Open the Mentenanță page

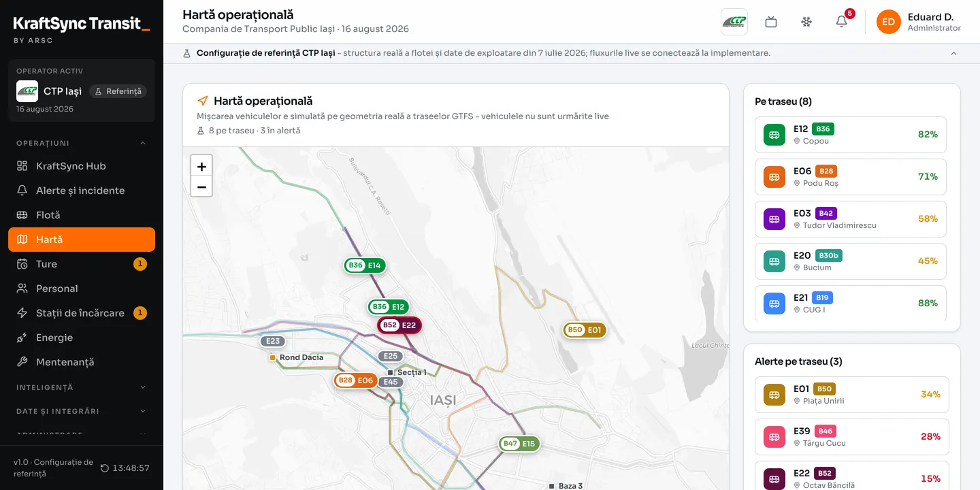(x=82, y=362)
